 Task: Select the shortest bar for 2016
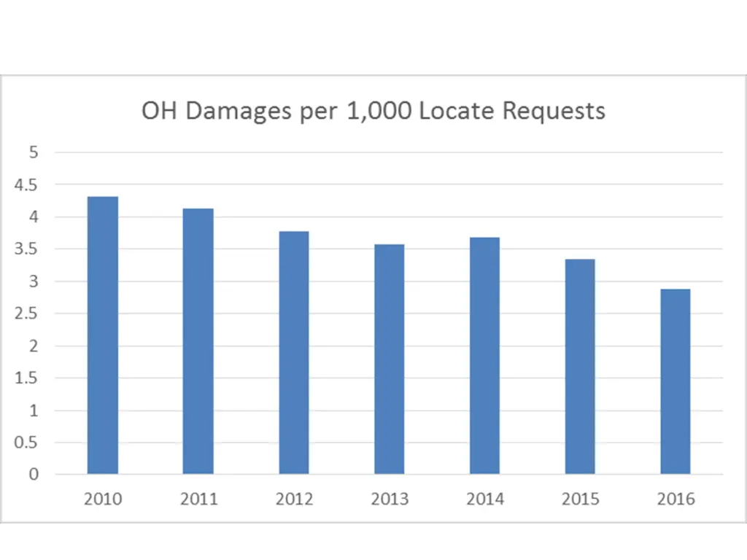tap(676, 381)
